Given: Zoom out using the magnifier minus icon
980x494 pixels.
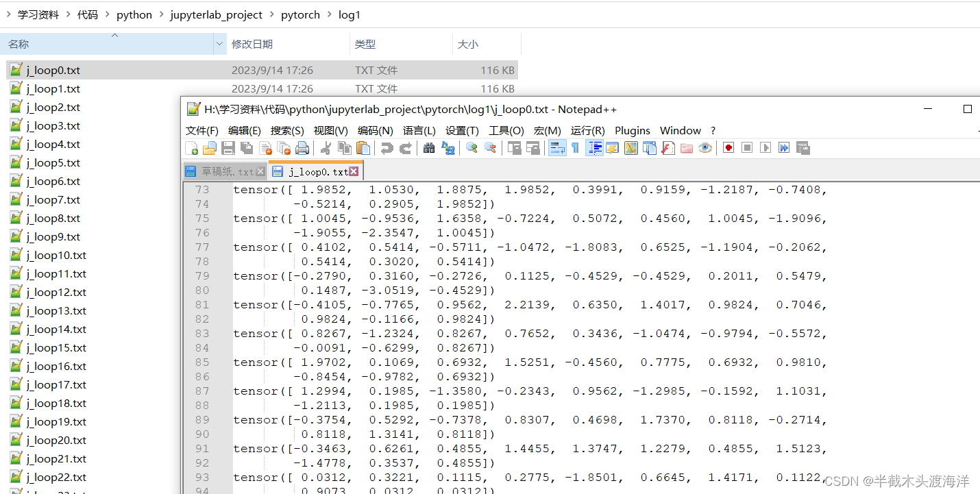Looking at the screenshot, I should [x=490, y=148].
